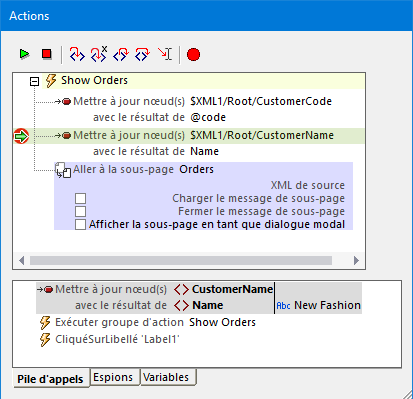
Task: Switch to the Variables tab
Action: (168, 377)
